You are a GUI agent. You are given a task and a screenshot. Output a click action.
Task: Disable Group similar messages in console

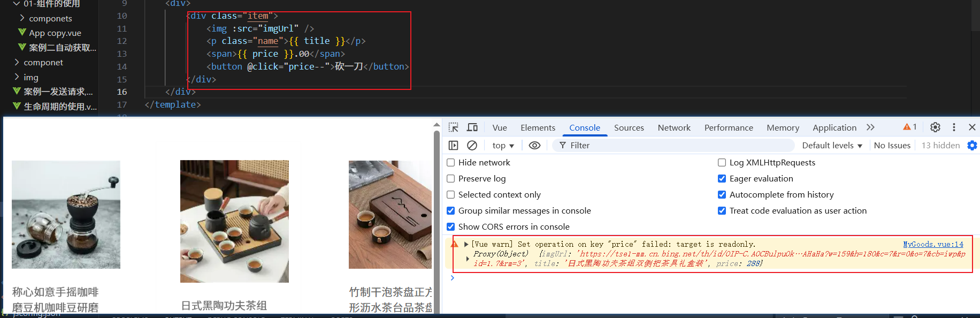pyautogui.click(x=450, y=210)
